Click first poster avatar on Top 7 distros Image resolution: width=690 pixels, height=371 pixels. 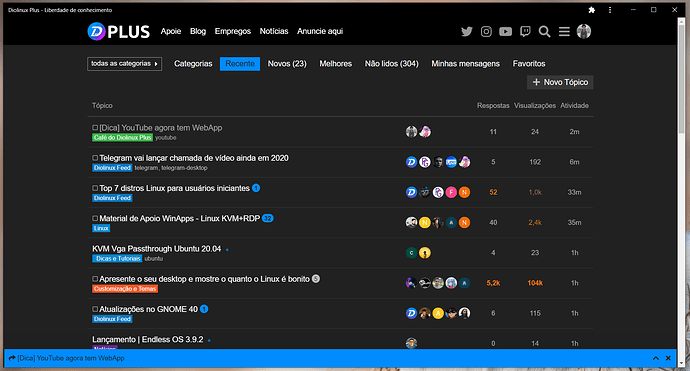tap(411, 192)
